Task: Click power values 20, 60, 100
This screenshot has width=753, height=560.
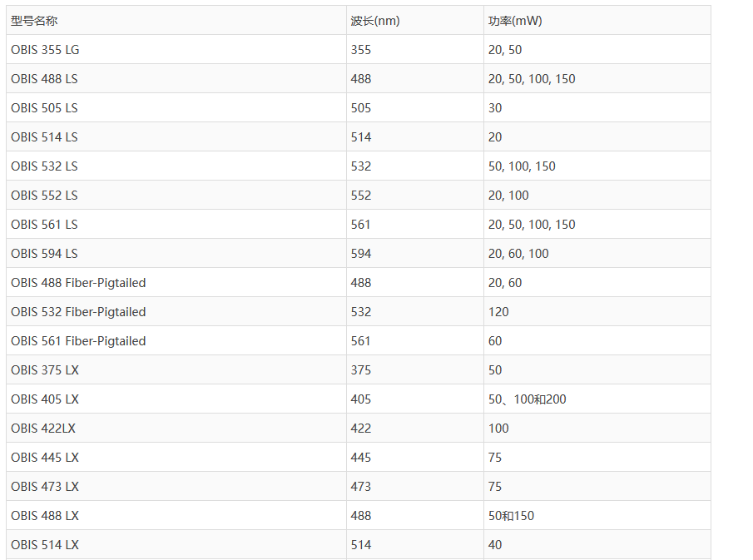Action: coord(518,254)
